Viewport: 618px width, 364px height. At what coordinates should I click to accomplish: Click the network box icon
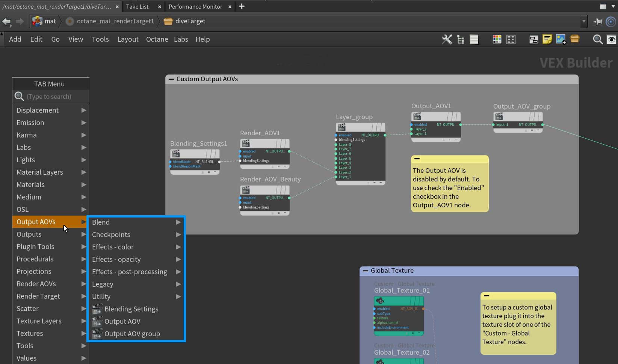[575, 39]
